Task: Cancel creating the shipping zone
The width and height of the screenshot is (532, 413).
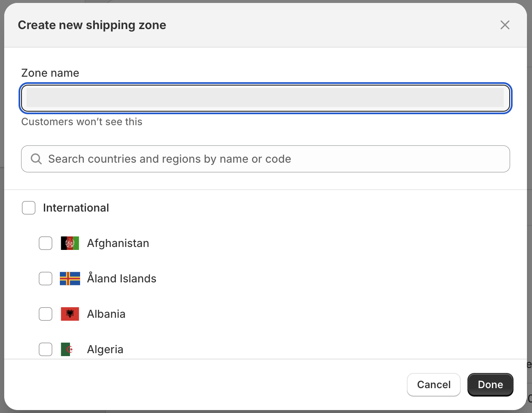Action: click(x=434, y=385)
